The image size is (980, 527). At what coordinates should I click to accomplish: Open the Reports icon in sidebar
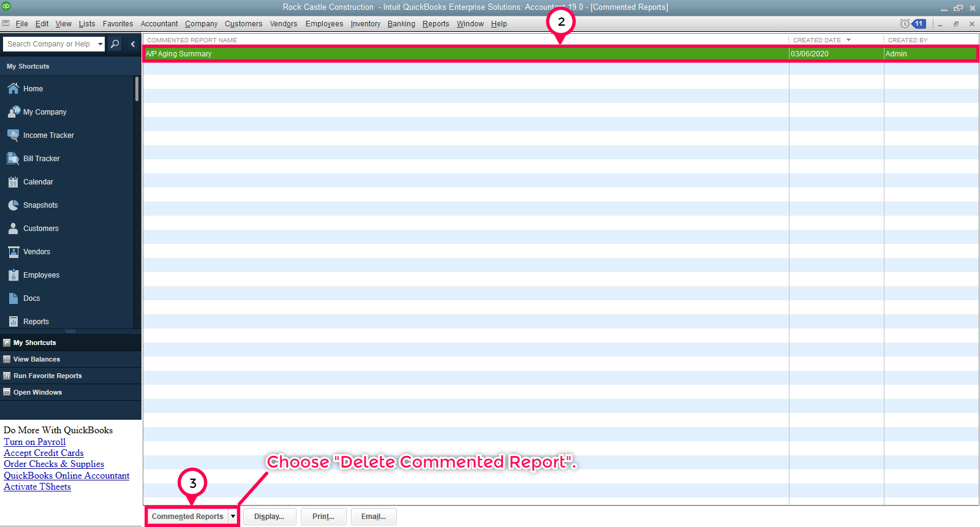13,322
